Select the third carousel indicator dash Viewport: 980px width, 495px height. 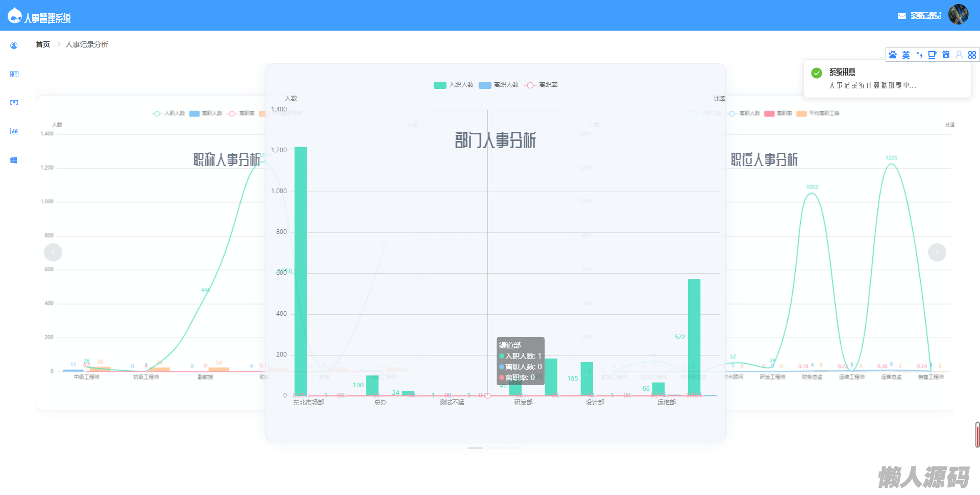point(514,448)
